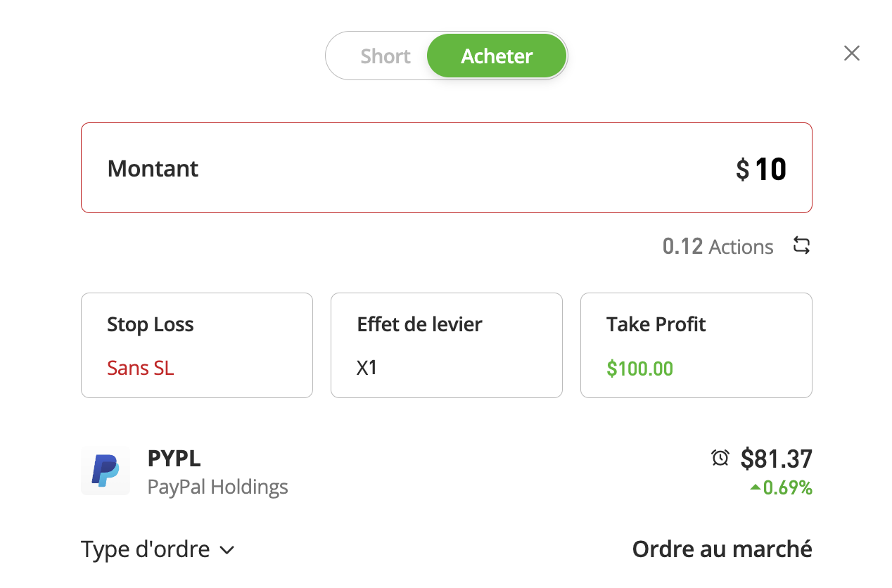Open the Effet de levier card
Image resolution: width=892 pixels, height=588 pixels.
pyautogui.click(x=446, y=345)
